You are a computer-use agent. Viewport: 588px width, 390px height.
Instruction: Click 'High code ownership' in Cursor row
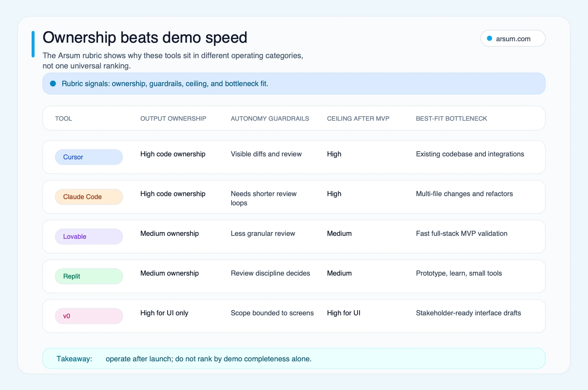(x=173, y=154)
